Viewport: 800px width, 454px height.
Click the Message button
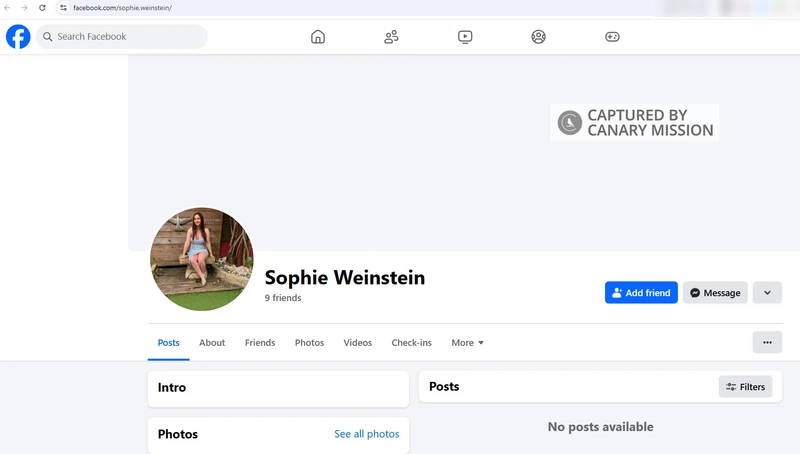715,293
